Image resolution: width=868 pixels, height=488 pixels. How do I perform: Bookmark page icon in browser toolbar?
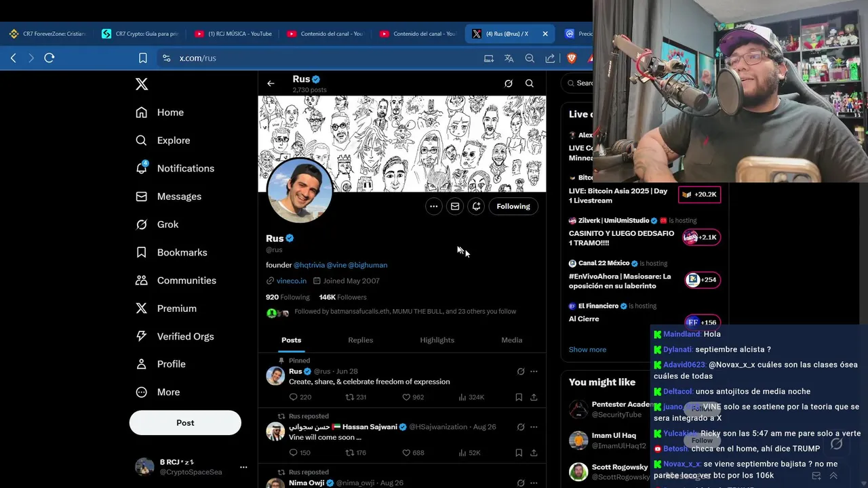point(142,58)
